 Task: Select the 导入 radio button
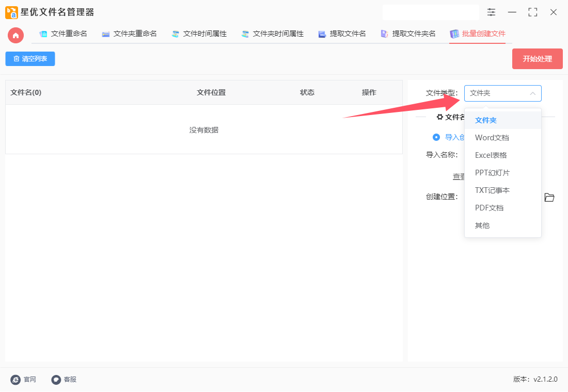[x=436, y=137]
